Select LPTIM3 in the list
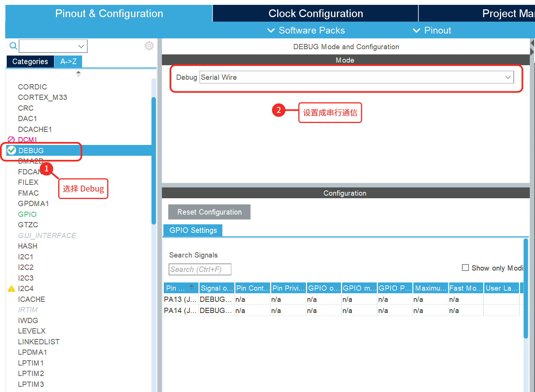535x392 pixels. click(x=31, y=384)
